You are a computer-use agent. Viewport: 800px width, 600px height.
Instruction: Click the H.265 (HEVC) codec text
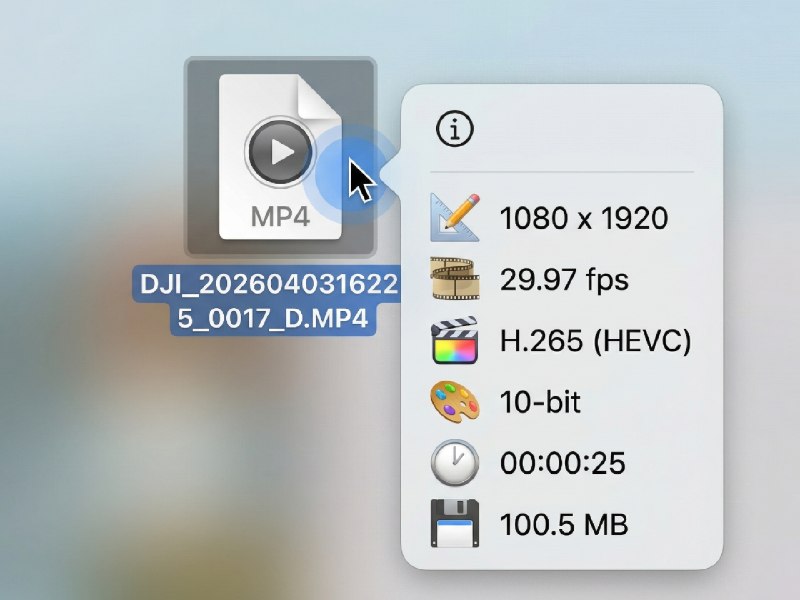[x=597, y=341]
